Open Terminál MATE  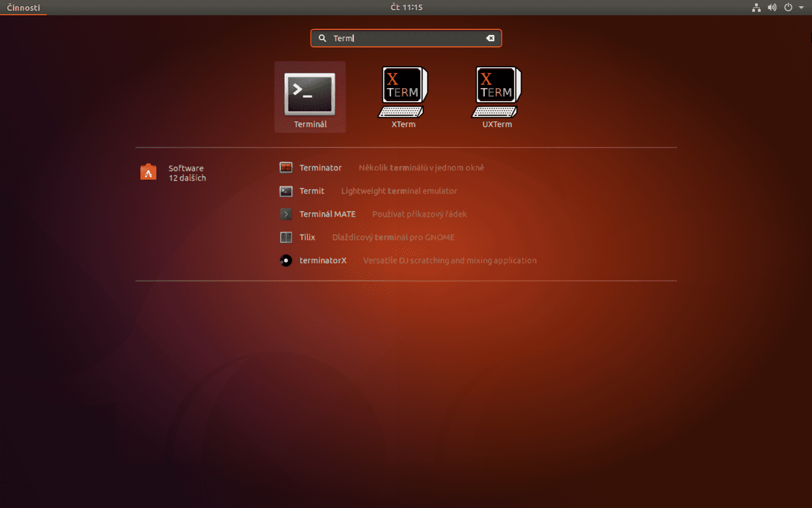click(x=327, y=214)
